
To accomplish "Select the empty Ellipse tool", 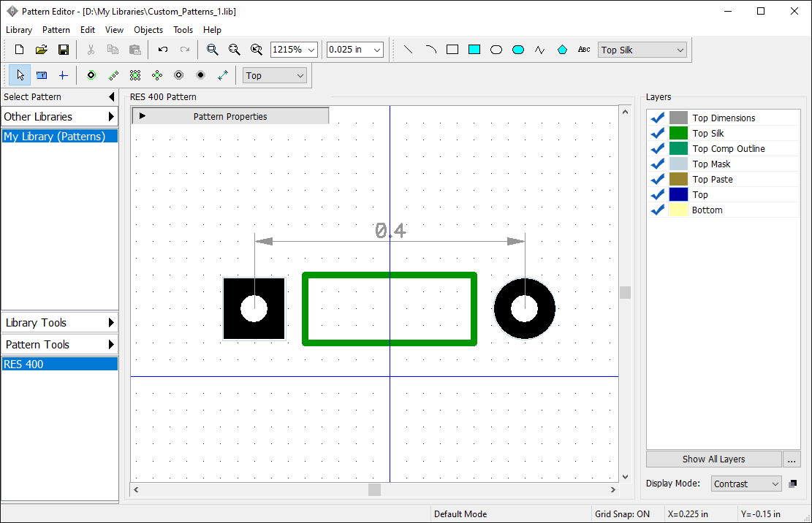I will 496,50.
